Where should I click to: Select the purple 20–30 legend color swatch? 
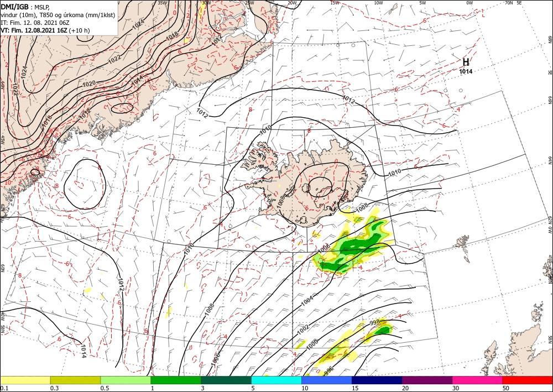click(x=427, y=380)
